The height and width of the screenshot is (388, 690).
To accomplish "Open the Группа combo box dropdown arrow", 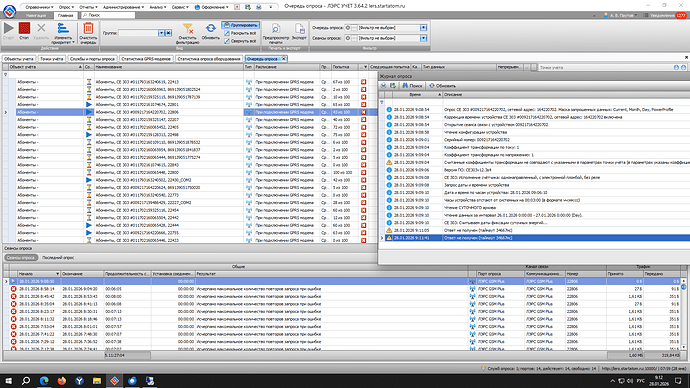I will pos(161,33).
